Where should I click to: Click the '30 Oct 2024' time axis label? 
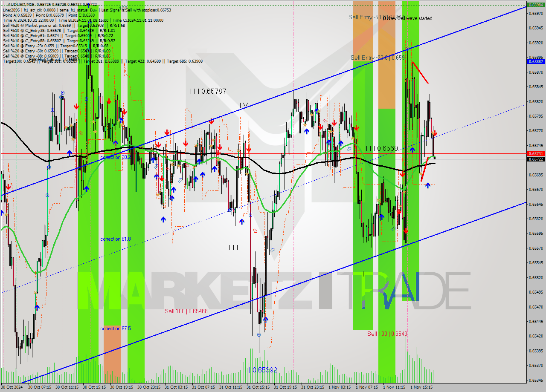(13, 387)
